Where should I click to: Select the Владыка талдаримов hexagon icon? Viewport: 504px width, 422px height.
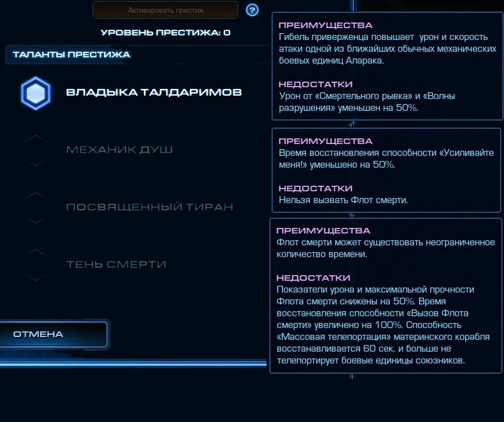pyautogui.click(x=35, y=93)
